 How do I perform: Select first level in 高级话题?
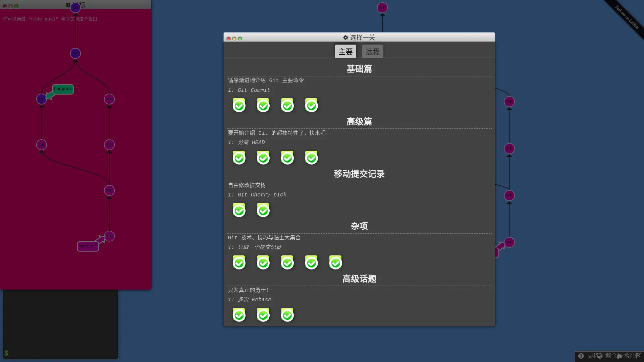239,315
